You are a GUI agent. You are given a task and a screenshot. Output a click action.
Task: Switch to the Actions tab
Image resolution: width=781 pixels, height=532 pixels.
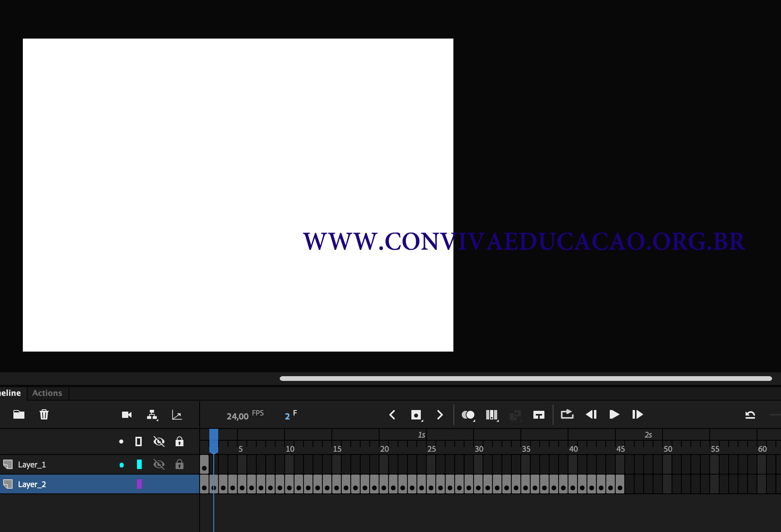click(x=47, y=393)
